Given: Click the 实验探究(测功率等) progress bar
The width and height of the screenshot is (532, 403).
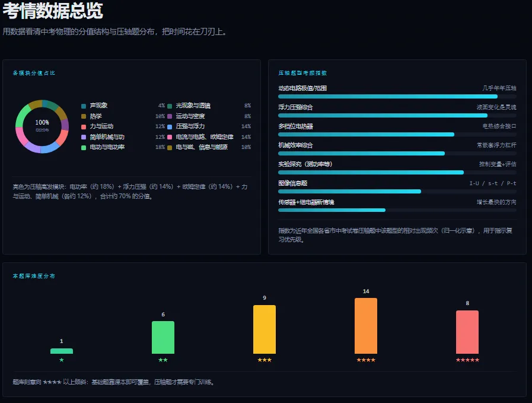Looking at the screenshot, I should (x=397, y=173).
